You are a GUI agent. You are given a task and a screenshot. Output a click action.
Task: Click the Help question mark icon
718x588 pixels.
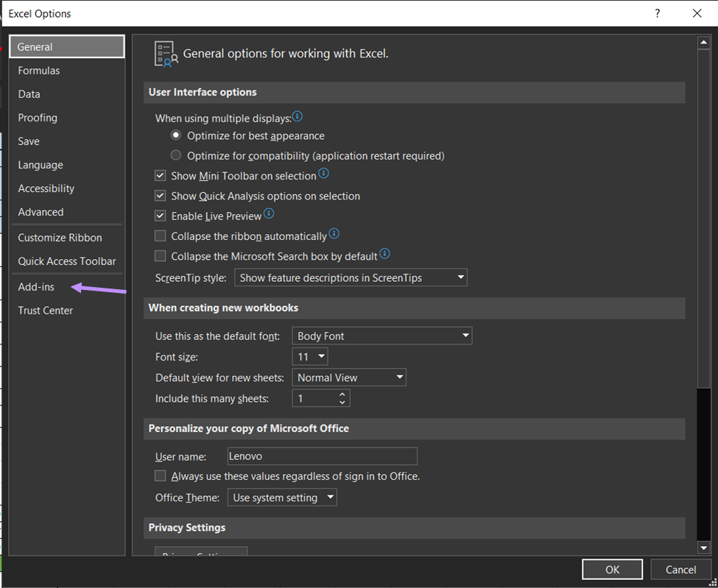click(x=657, y=14)
